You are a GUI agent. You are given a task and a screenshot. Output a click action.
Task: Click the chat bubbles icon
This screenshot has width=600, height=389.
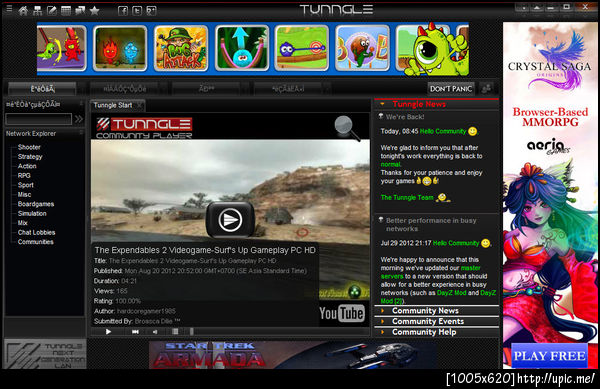[x=80, y=10]
